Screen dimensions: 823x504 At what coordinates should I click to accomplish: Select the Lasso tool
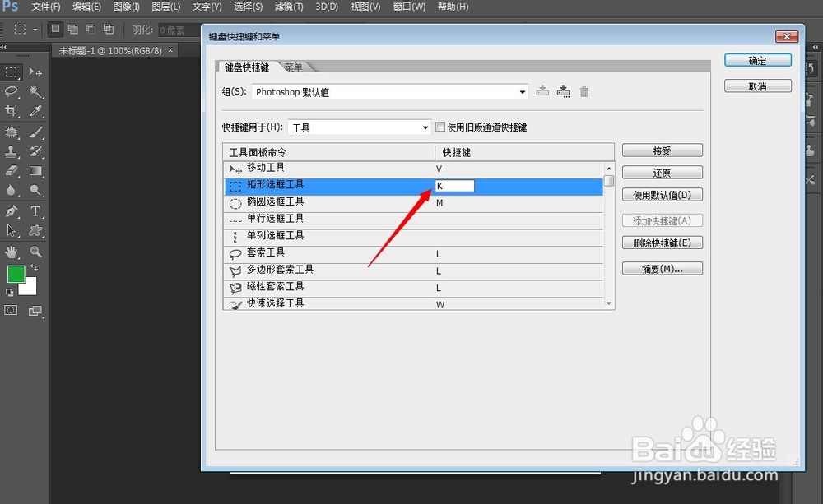12,92
